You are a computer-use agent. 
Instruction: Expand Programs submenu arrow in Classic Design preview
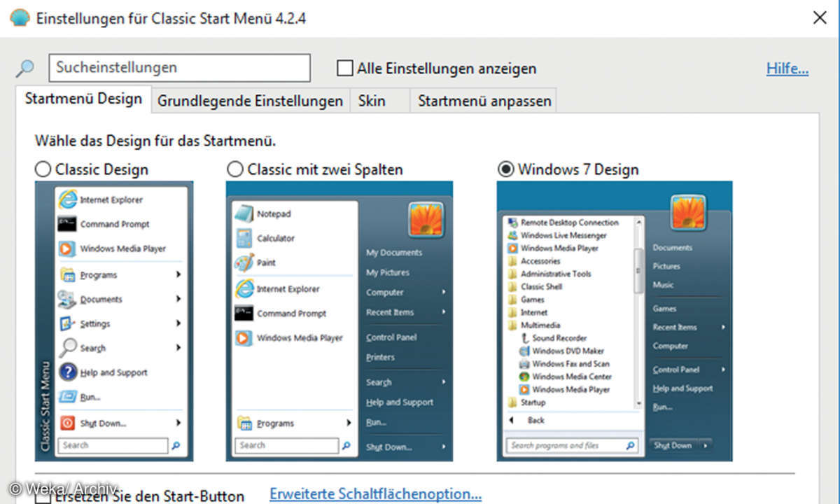pyautogui.click(x=178, y=275)
